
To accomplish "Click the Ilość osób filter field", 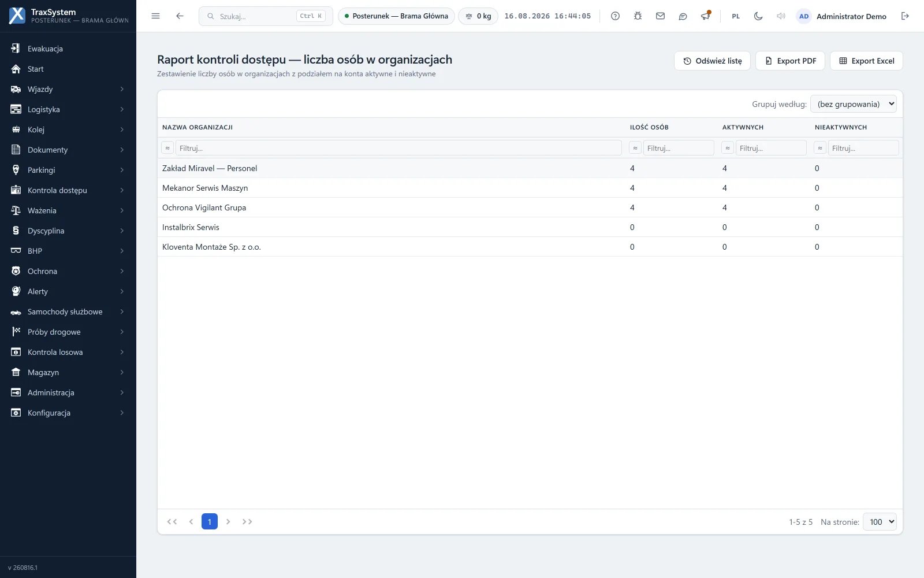I will point(679,148).
